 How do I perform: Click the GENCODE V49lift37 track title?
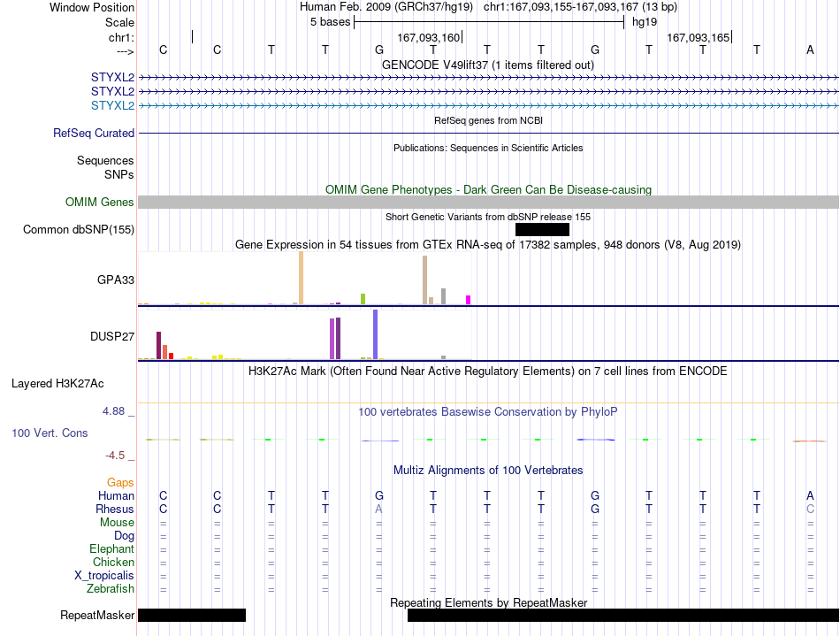coord(488,65)
